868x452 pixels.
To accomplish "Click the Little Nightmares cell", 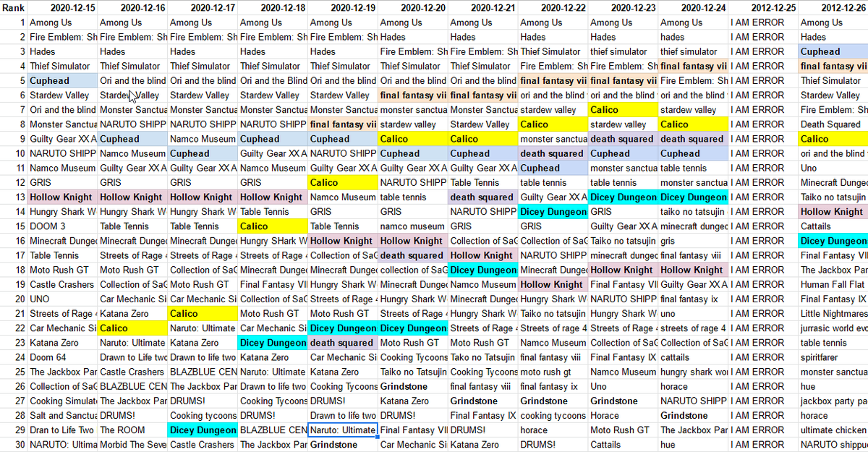I will point(833,313).
